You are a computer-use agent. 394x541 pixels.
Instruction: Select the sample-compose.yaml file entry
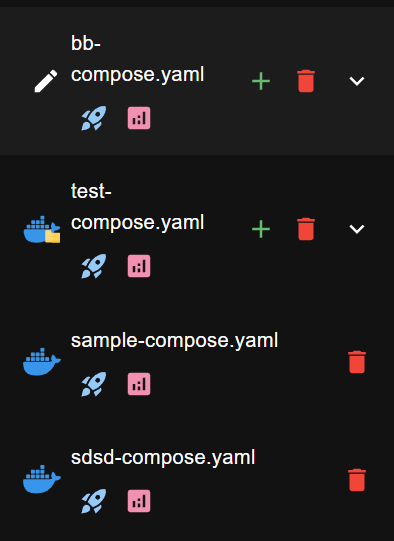pos(174,341)
